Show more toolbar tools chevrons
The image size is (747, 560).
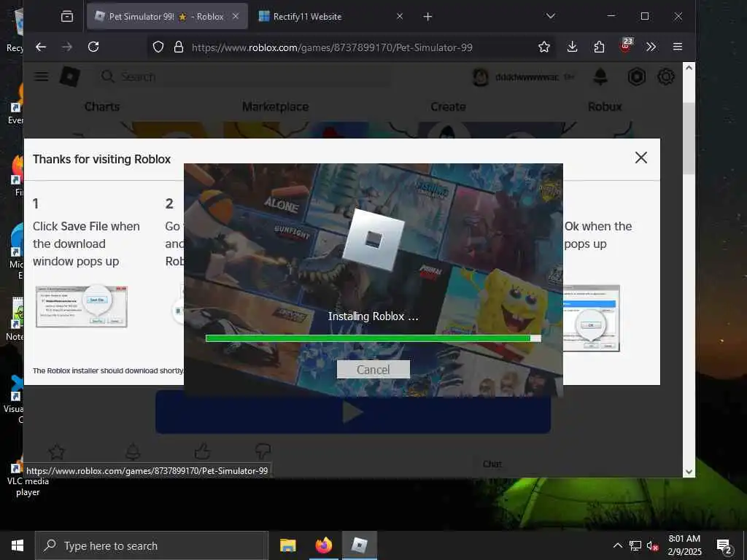(x=651, y=47)
